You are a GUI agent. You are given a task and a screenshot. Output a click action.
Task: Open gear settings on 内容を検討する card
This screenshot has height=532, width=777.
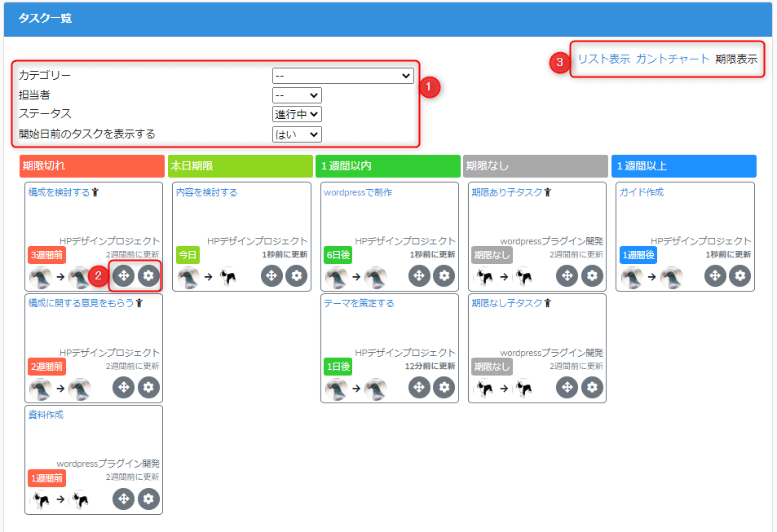tap(296, 275)
